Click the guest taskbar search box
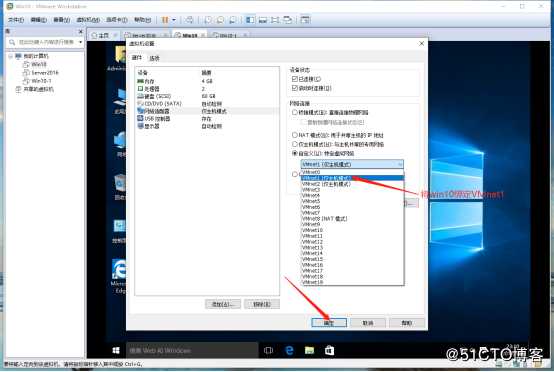The image size is (554, 372). pos(192,350)
